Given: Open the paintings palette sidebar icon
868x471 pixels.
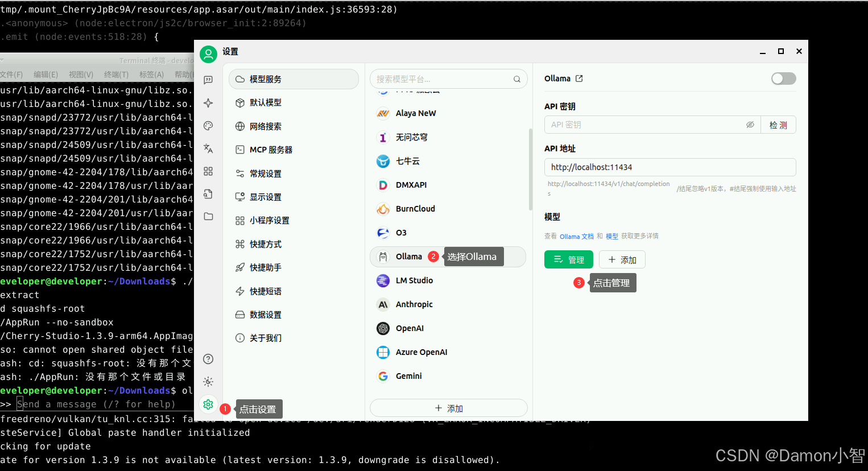Looking at the screenshot, I should pos(208,126).
